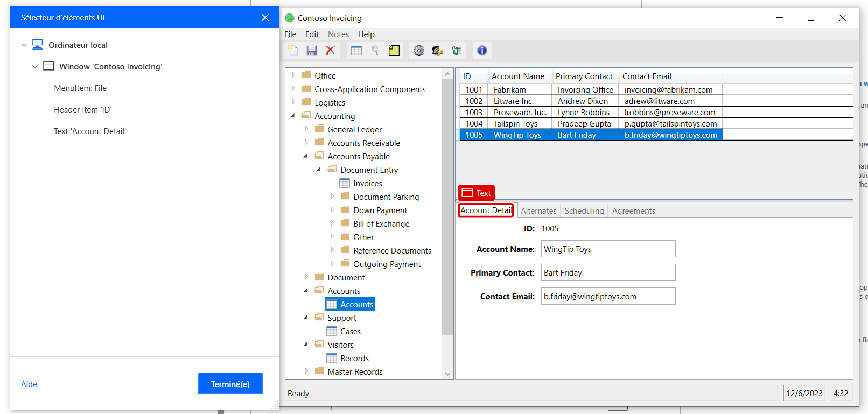
Task: Expand the Cross-Application Components folder
Action: pyautogui.click(x=293, y=88)
